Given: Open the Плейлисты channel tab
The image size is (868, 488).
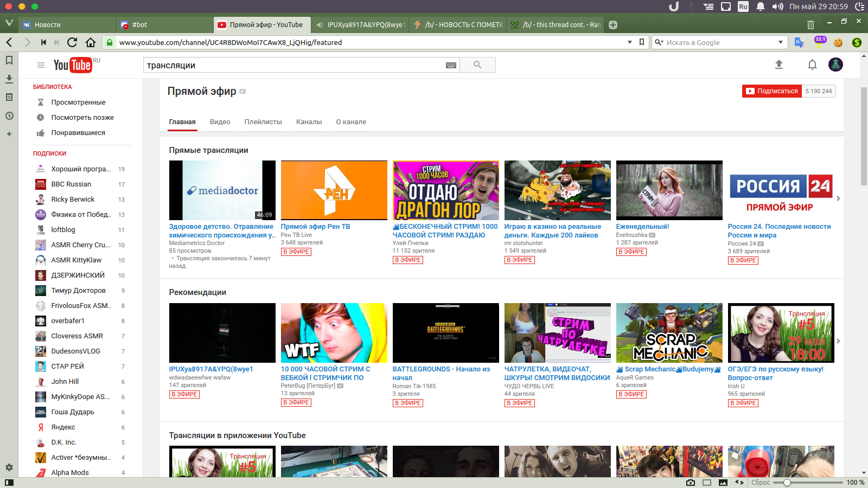Looking at the screenshot, I should pyautogui.click(x=263, y=122).
